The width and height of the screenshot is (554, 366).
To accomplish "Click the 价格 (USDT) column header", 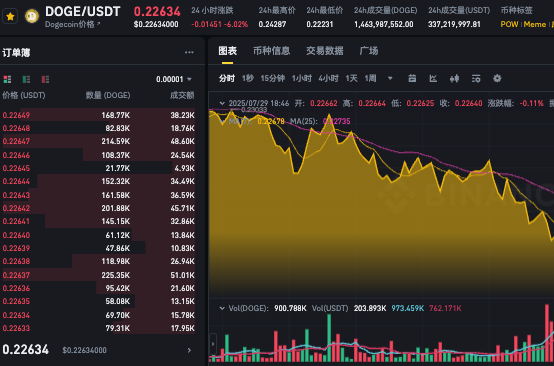I will [24, 95].
